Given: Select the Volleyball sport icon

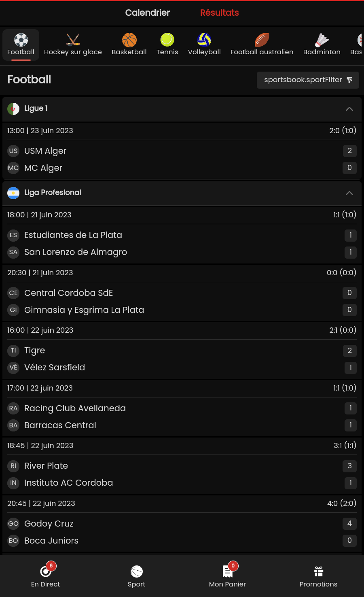Looking at the screenshot, I should pyautogui.click(x=204, y=40).
